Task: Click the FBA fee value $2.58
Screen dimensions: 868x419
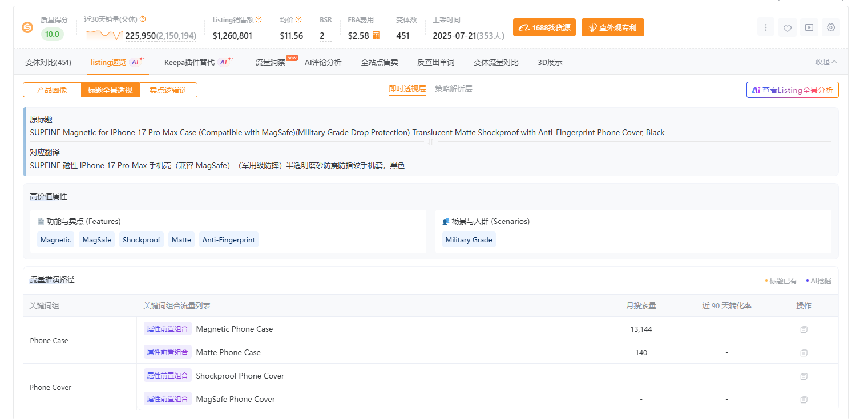Action: pos(358,36)
